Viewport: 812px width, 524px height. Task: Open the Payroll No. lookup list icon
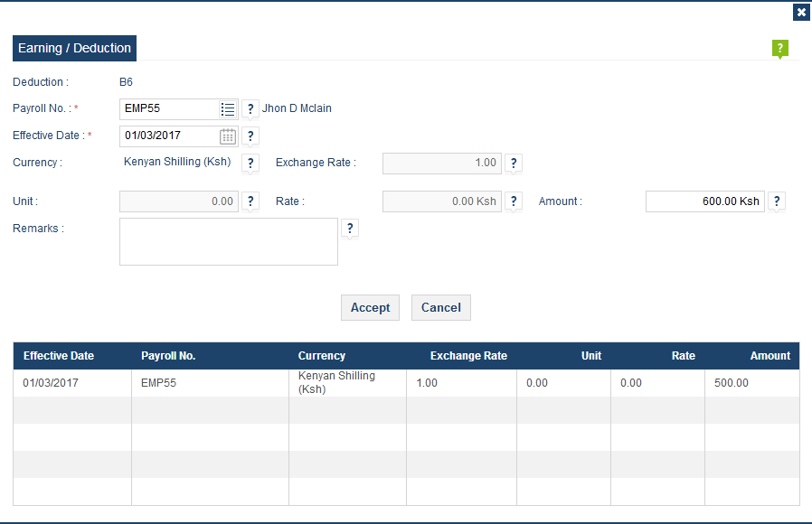pyautogui.click(x=227, y=109)
